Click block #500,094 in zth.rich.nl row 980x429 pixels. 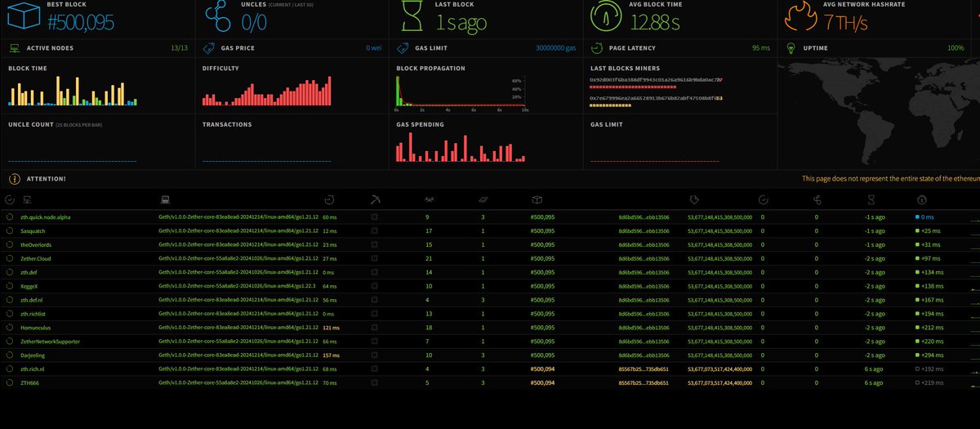pos(543,369)
